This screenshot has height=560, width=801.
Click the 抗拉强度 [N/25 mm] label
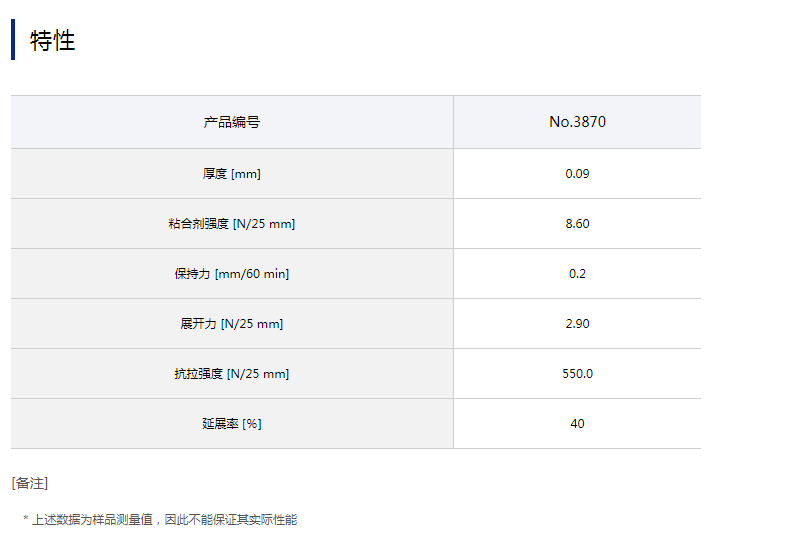tap(232, 374)
